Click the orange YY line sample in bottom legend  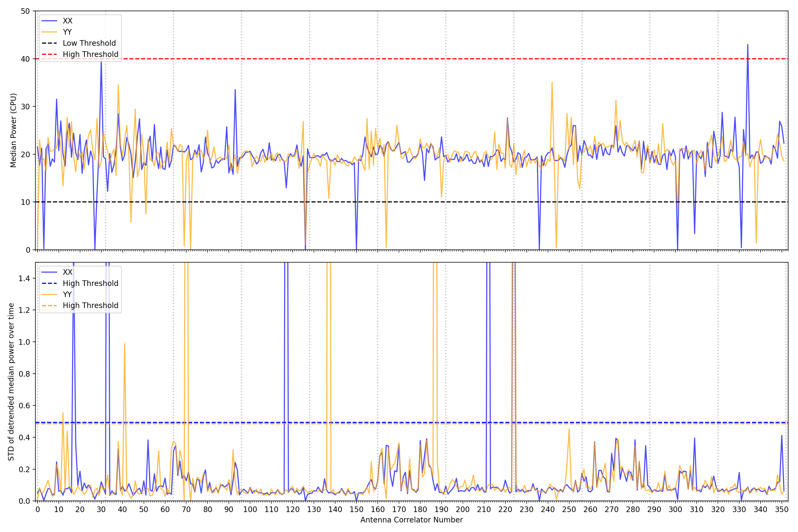[49, 294]
